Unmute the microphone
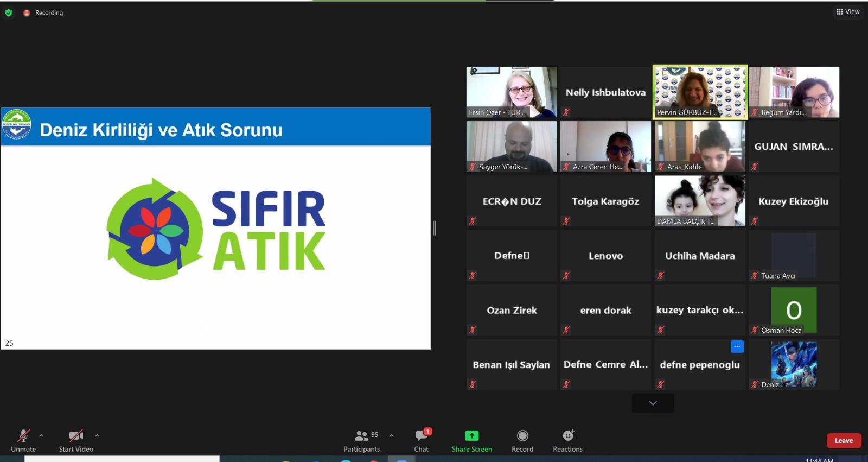Viewport: 868px width, 462px height. [23, 436]
